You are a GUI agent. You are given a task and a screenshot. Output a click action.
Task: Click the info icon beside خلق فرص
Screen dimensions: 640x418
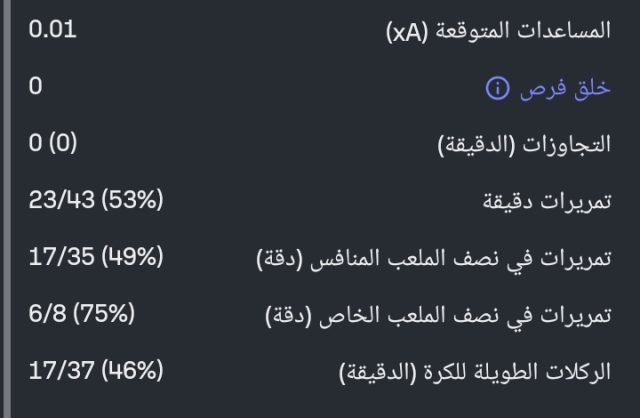(497, 89)
